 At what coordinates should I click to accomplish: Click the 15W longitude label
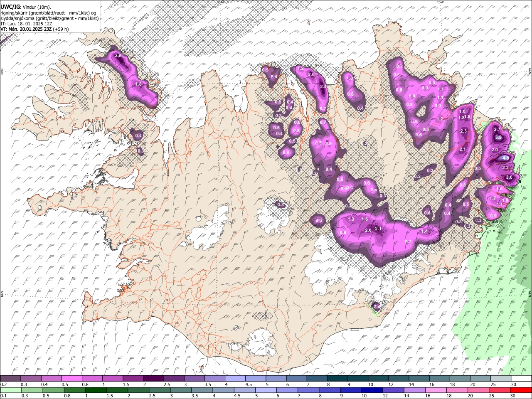tap(441, 2)
